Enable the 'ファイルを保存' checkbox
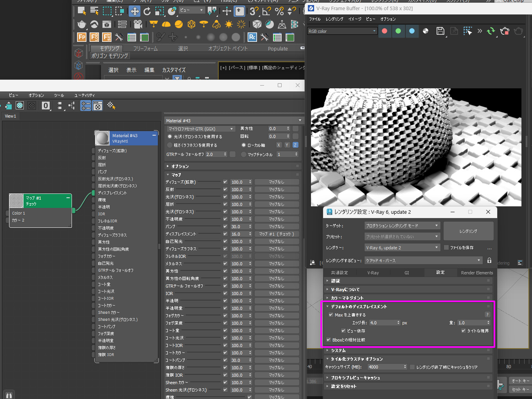This screenshot has width=532, height=399. pyautogui.click(x=446, y=247)
